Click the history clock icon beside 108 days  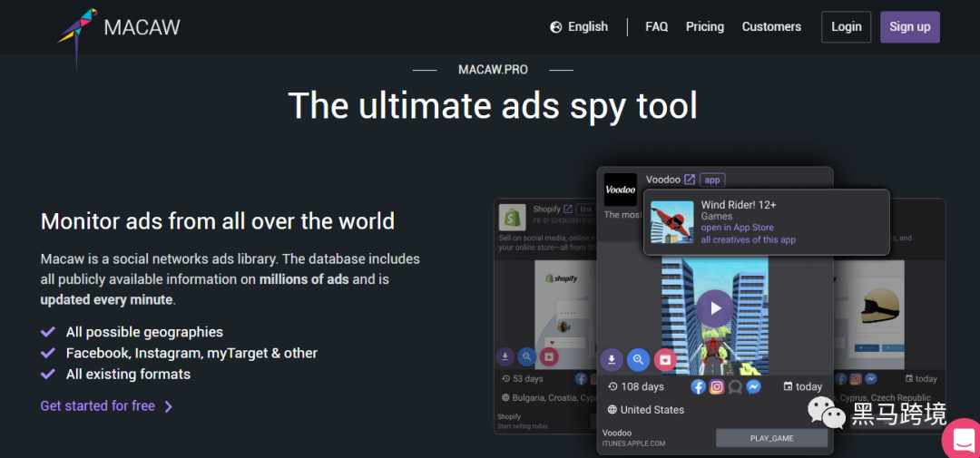tap(612, 386)
